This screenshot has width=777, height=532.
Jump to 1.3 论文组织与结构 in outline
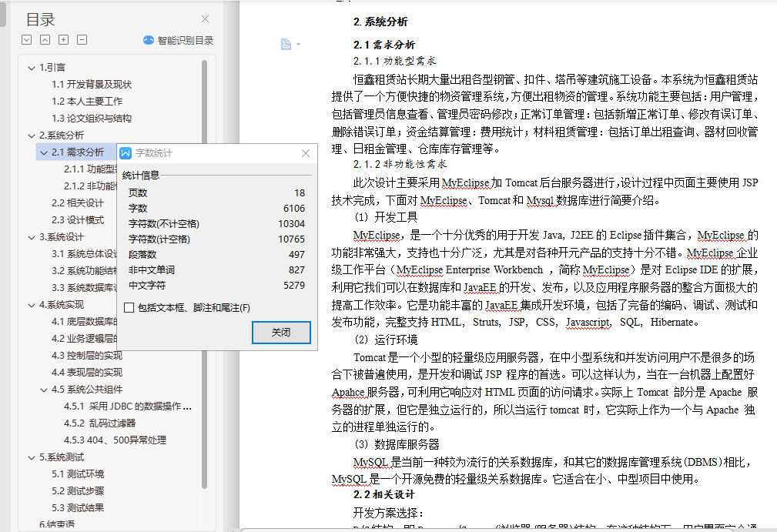click(x=92, y=118)
